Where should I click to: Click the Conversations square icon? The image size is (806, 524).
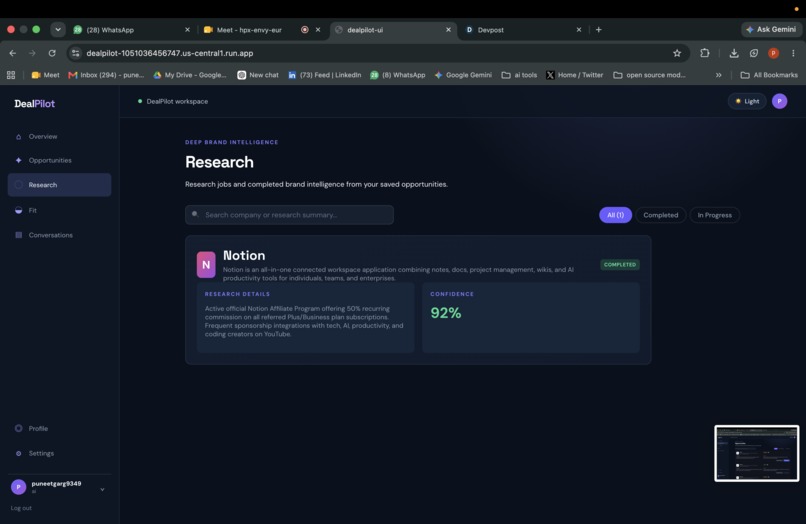click(x=19, y=235)
